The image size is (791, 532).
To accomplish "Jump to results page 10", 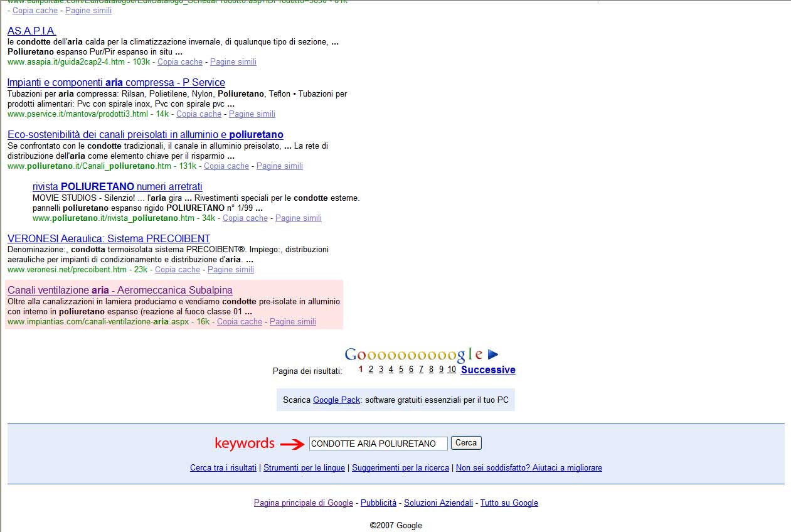I will pyautogui.click(x=452, y=370).
